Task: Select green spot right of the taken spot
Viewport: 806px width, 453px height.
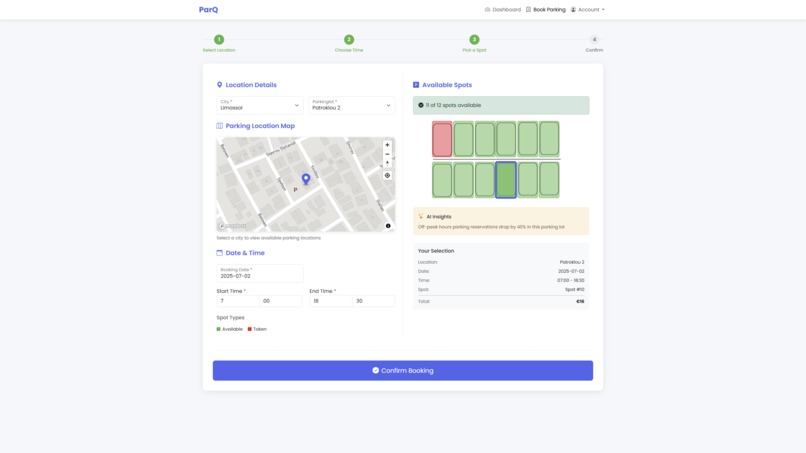Action: (x=463, y=139)
